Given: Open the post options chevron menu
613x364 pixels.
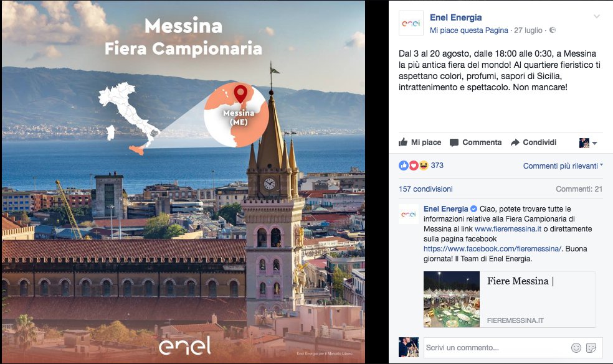Looking at the screenshot, I should pyautogui.click(x=597, y=16).
